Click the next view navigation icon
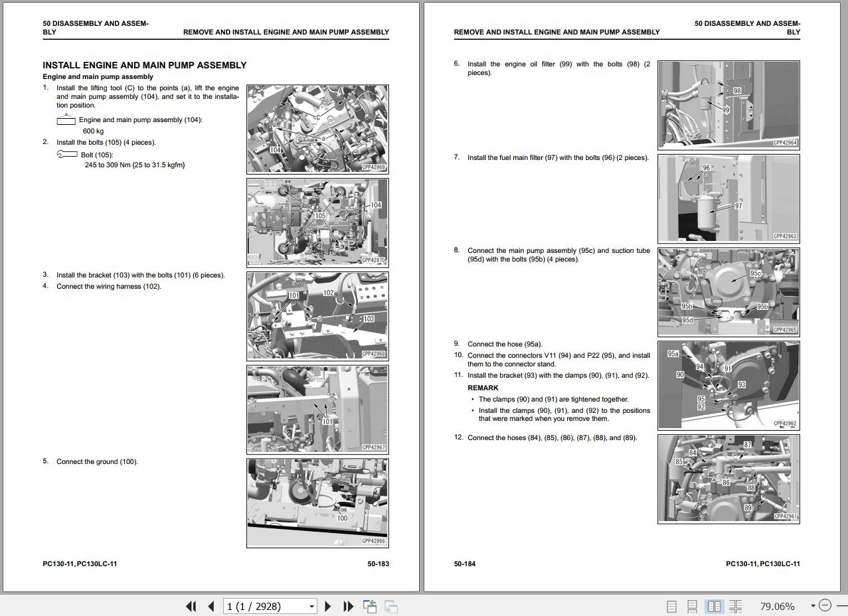 click(x=391, y=606)
